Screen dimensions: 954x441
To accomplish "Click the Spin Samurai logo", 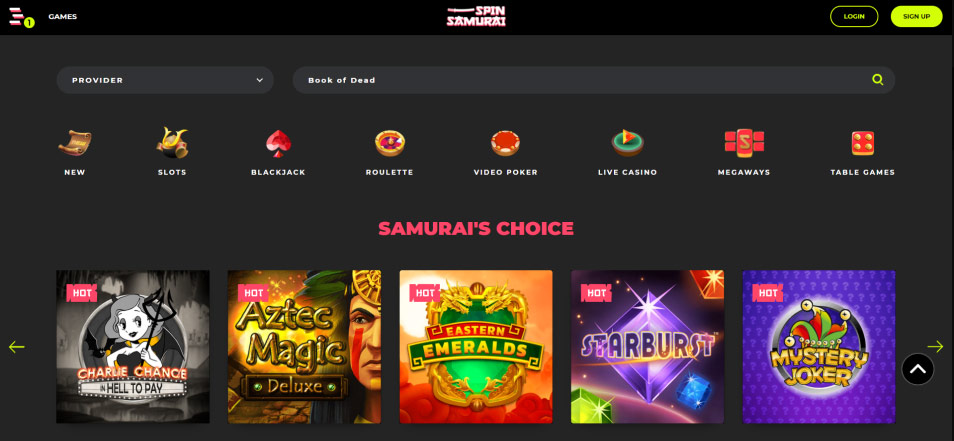I will point(476,16).
